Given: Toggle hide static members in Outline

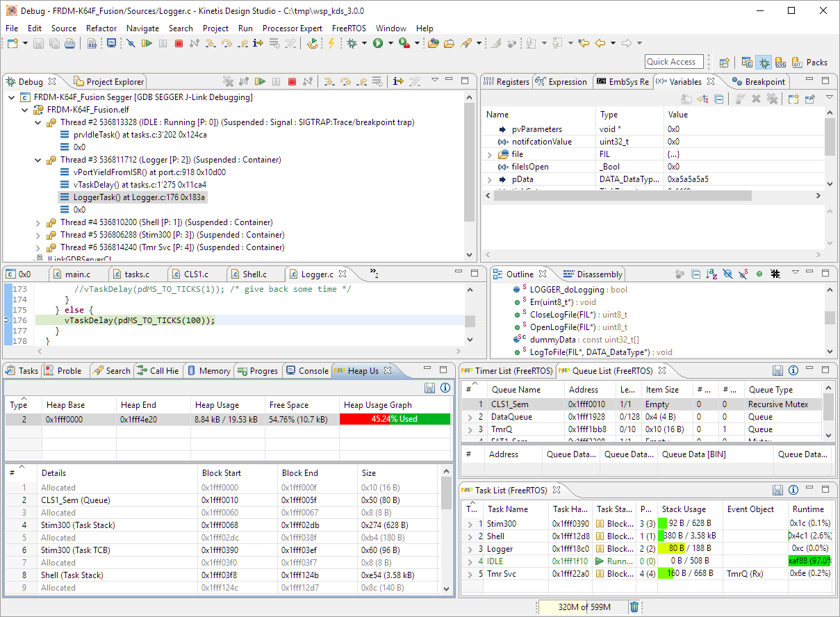Looking at the screenshot, I should point(743,274).
